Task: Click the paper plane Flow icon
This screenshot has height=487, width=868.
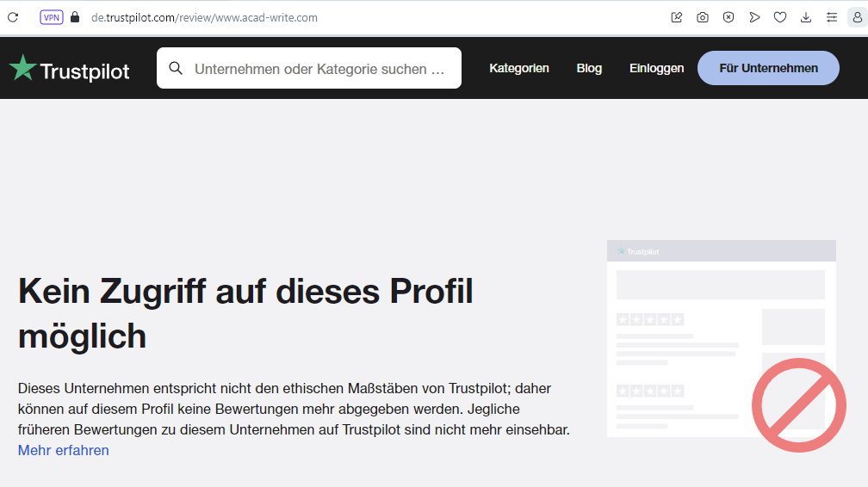Action: pyautogui.click(x=754, y=17)
